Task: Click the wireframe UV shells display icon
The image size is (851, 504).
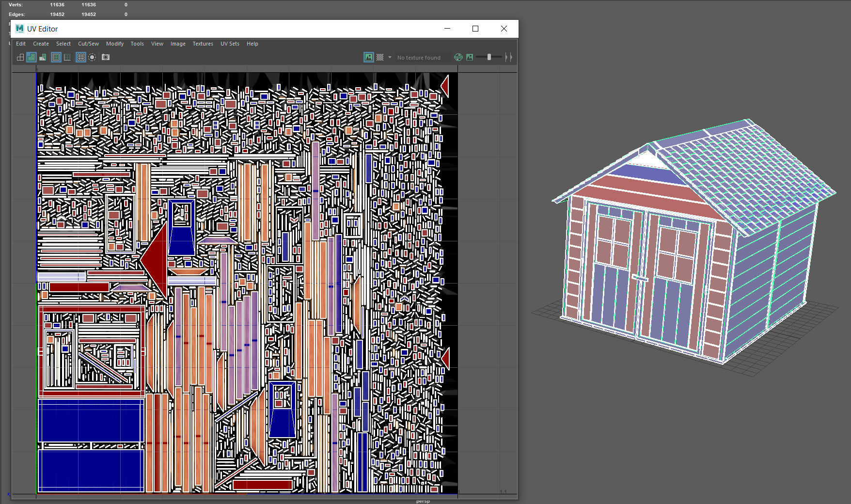Action: [20, 57]
